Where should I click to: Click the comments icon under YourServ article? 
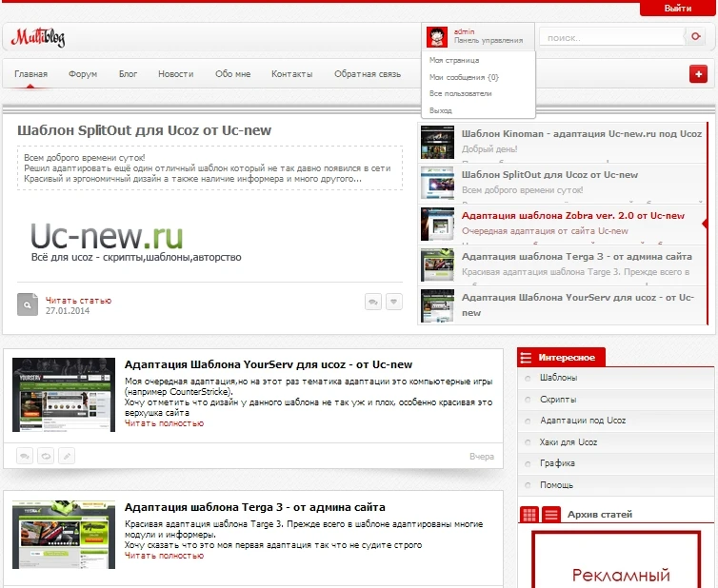[x=25, y=456]
